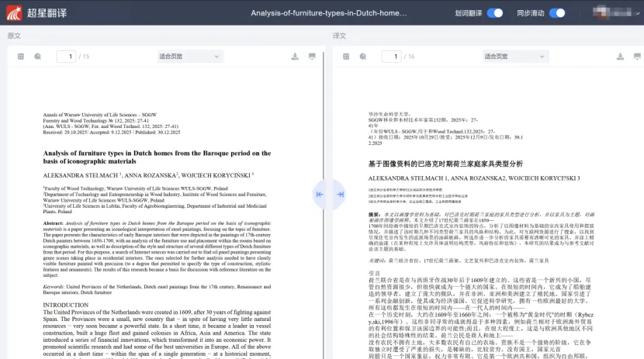Click the 关键词 line in translation
The width and height of the screenshot is (644, 359).
pos(459,261)
